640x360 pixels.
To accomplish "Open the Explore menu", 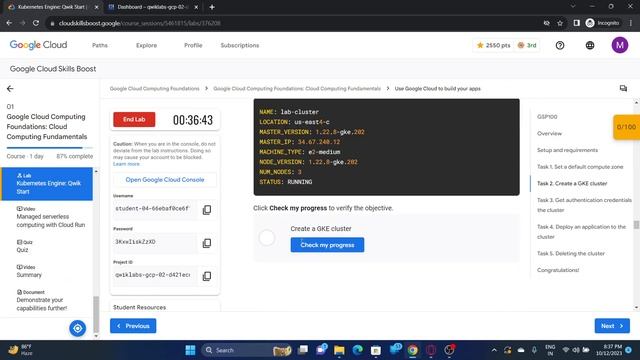I will (x=147, y=45).
